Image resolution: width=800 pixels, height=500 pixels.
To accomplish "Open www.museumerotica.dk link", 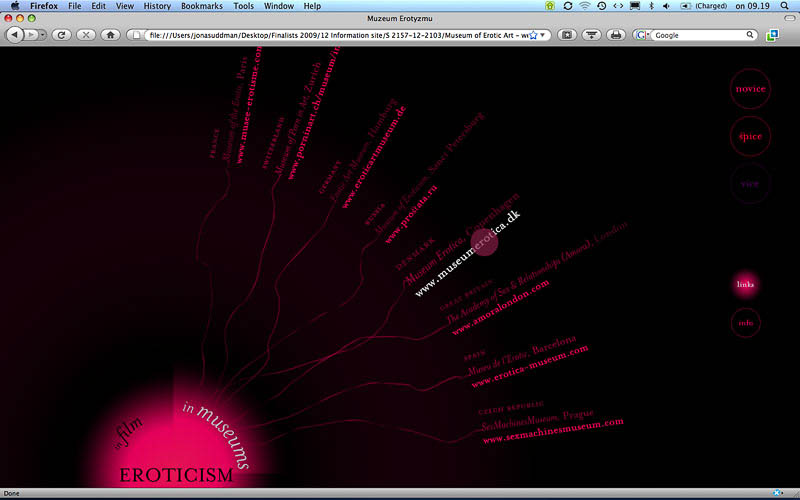I will click(x=467, y=253).
